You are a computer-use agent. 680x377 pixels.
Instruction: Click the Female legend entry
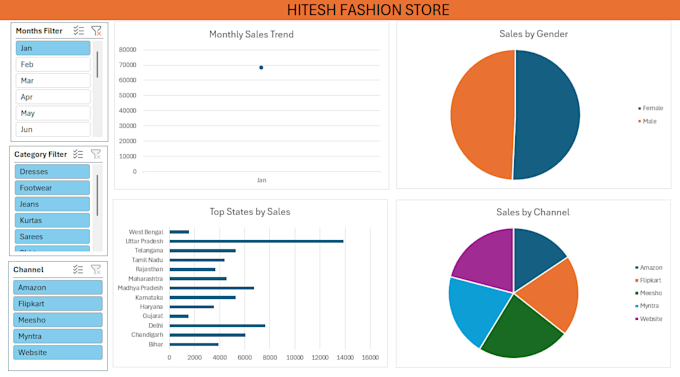coord(650,108)
